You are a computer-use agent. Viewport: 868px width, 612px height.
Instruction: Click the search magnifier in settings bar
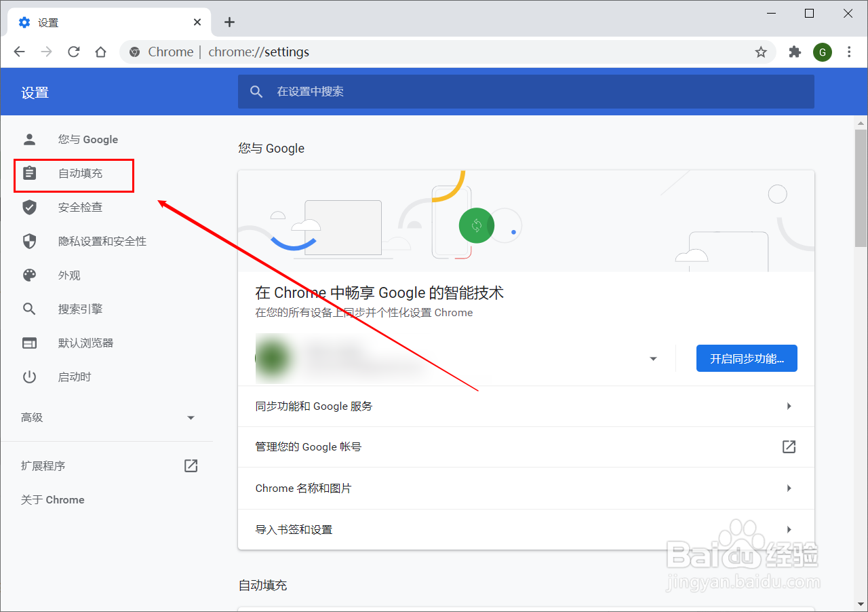pos(256,92)
